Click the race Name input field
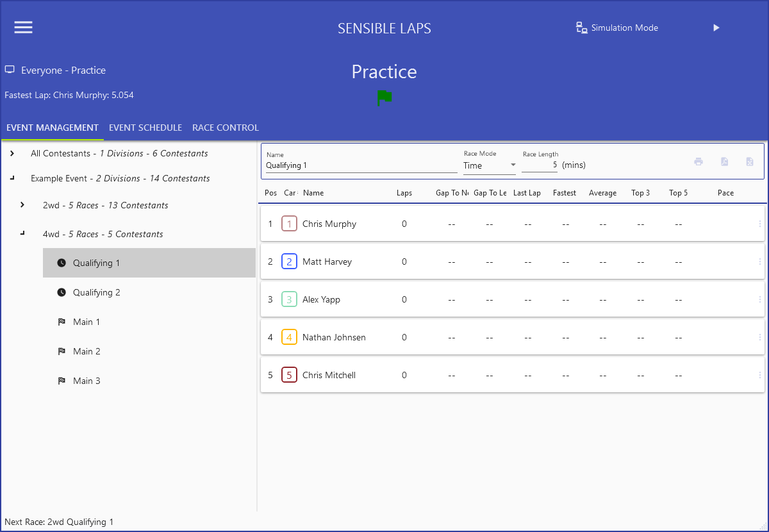Image resolution: width=769 pixels, height=532 pixels. [361, 165]
